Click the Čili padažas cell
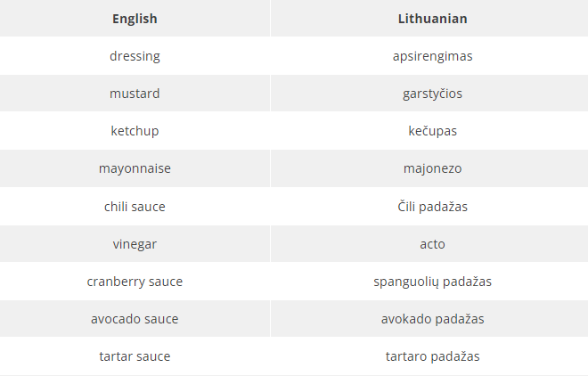Screen dimensions: 588x376 click(x=432, y=207)
